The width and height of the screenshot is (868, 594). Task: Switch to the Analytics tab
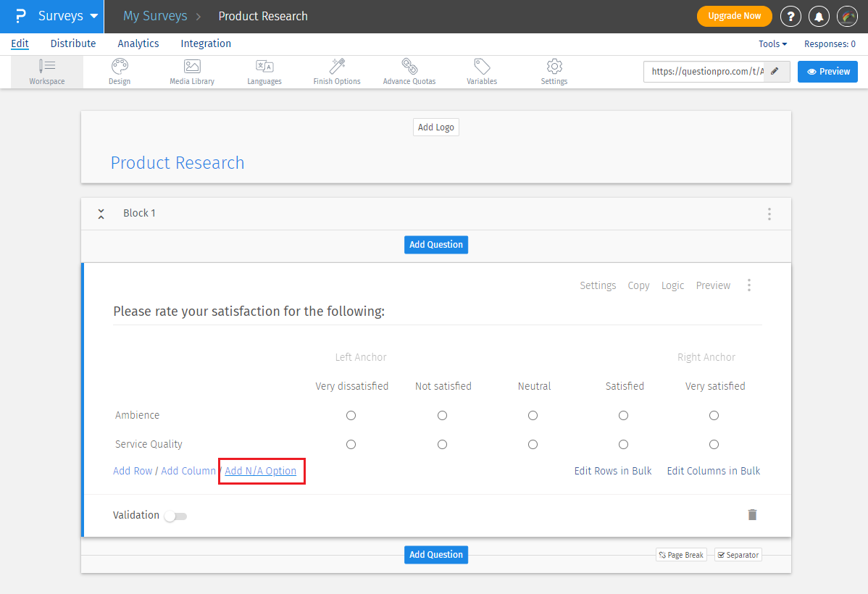pos(138,43)
